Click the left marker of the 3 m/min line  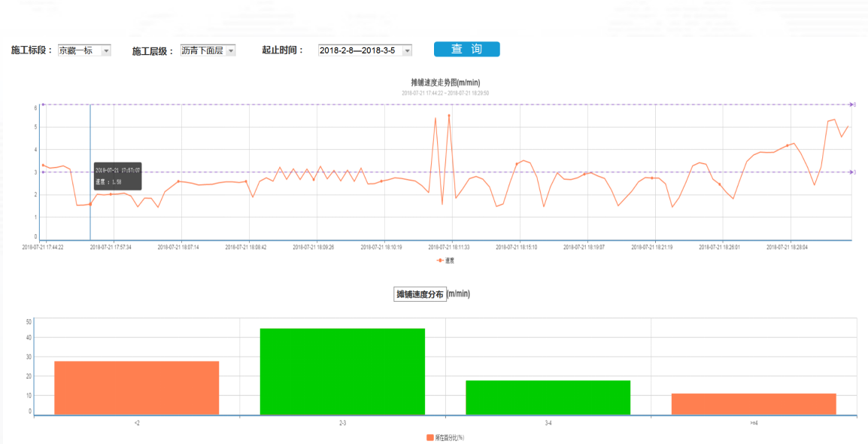[x=43, y=172]
